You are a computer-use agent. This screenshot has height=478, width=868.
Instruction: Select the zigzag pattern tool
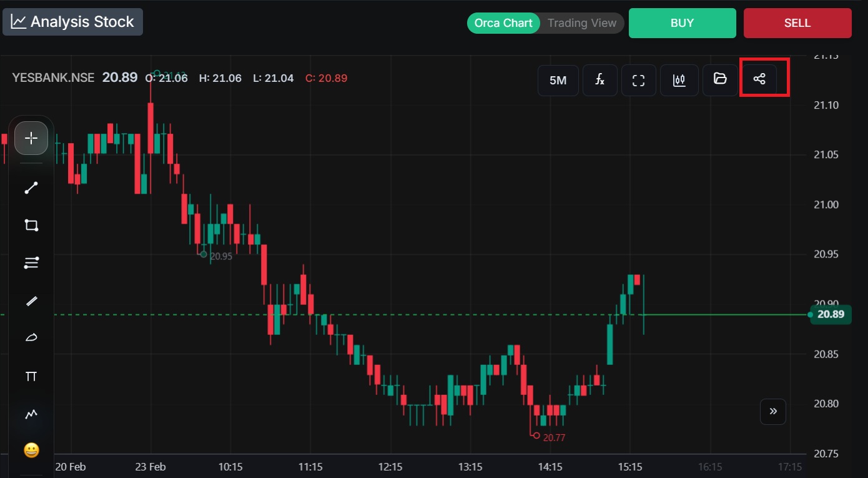pos(31,414)
